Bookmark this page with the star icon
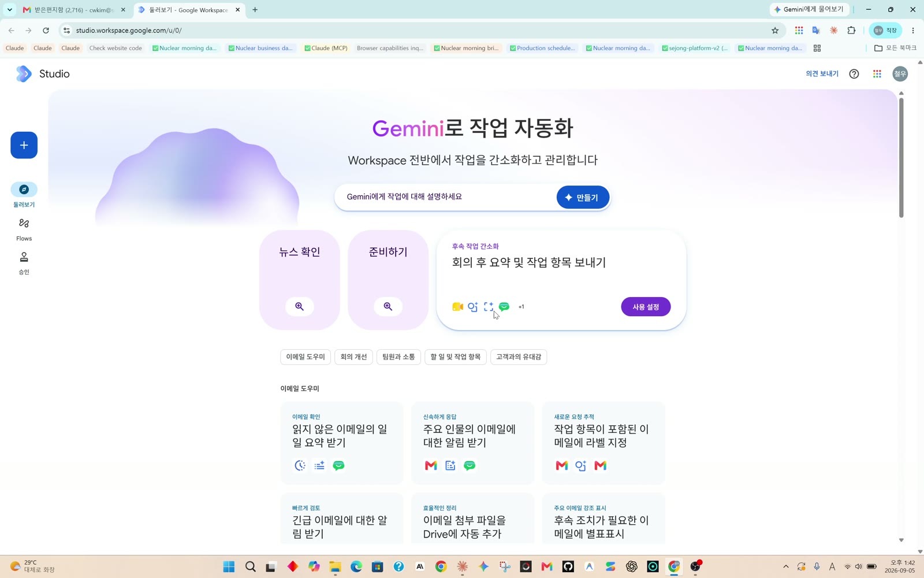Viewport: 924px width, 578px height. pos(775,31)
